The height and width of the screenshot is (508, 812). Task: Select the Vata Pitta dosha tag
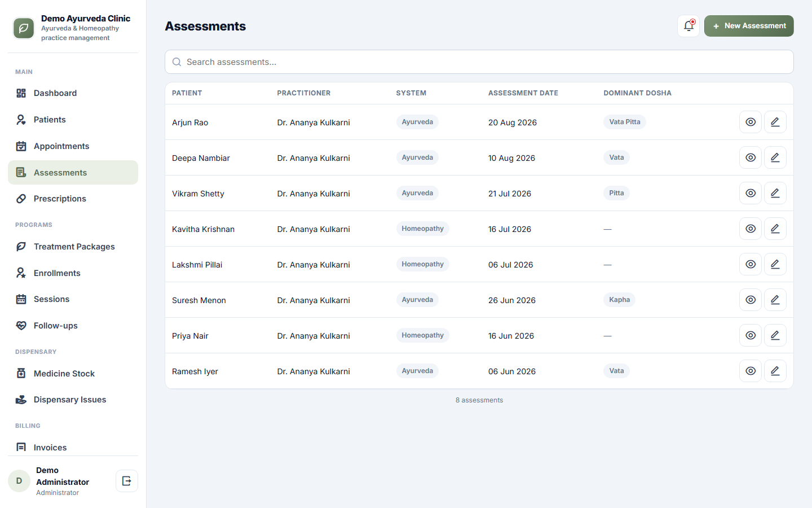[x=625, y=122]
